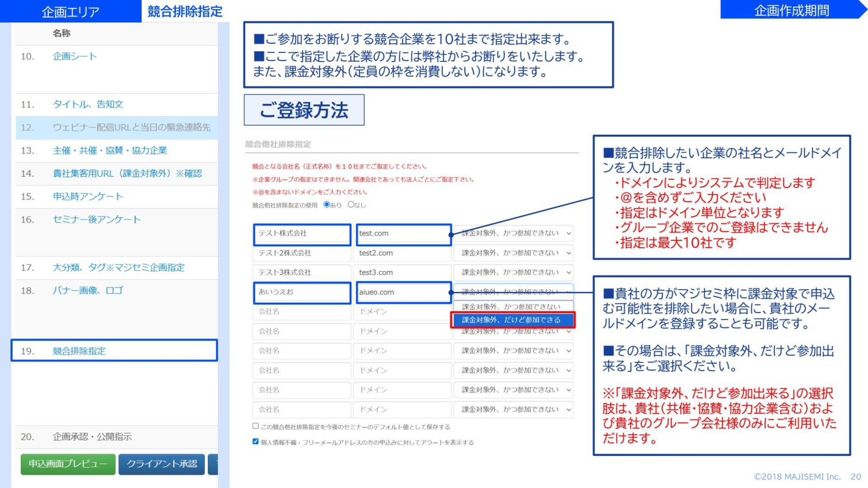Select the なし radio button
The width and height of the screenshot is (868, 488).
[x=351, y=205]
